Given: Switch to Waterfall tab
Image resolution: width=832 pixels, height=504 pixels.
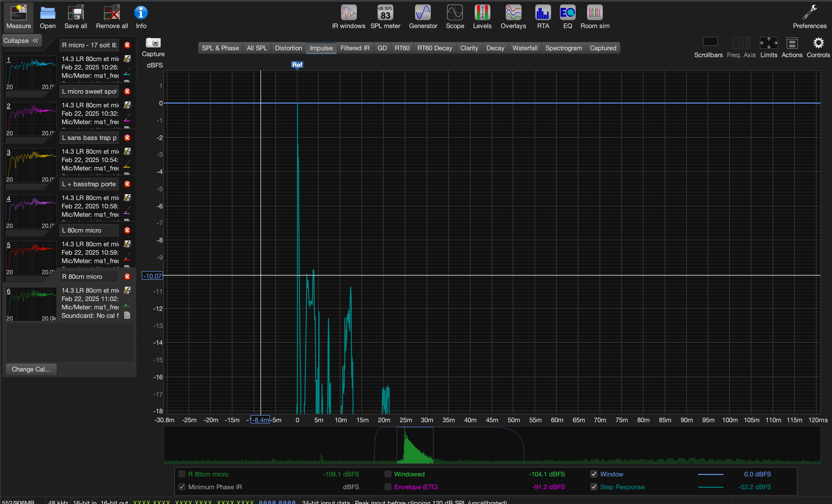Looking at the screenshot, I should point(525,48).
